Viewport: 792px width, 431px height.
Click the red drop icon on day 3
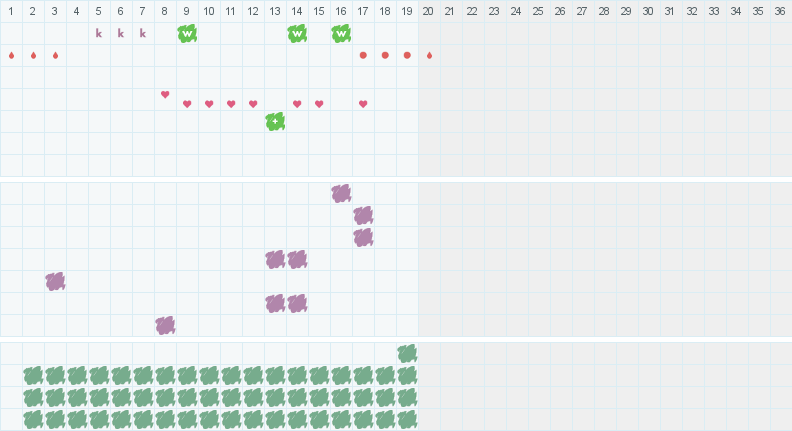56,55
